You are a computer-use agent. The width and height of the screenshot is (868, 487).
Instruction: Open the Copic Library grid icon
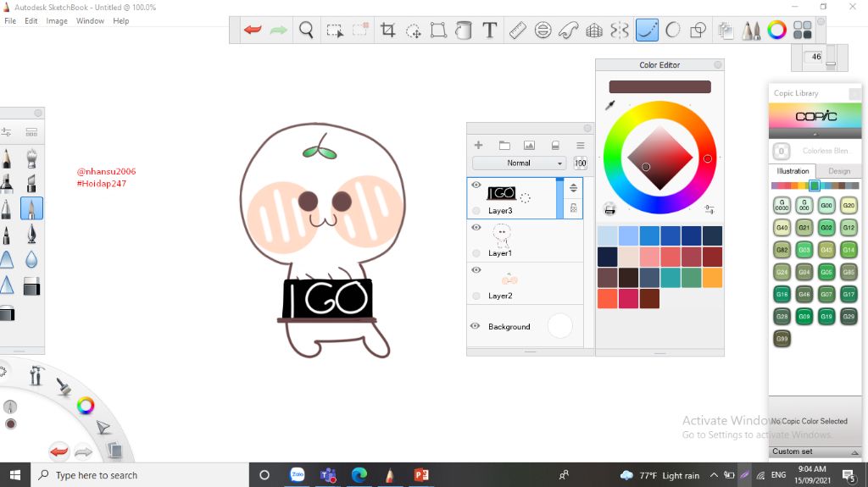coord(802,30)
